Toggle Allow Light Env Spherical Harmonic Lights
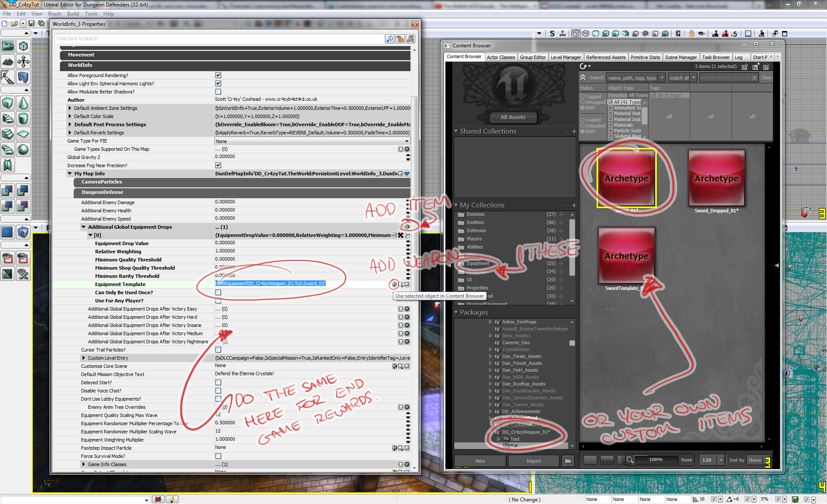Screen dimensions: 827x504 click(x=218, y=84)
